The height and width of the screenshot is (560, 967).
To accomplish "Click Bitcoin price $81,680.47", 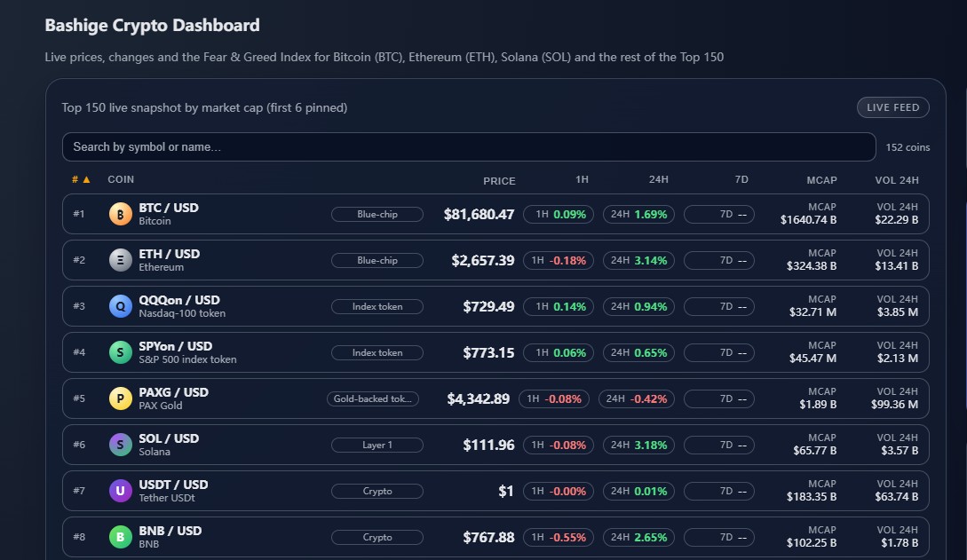I will 480,215.
